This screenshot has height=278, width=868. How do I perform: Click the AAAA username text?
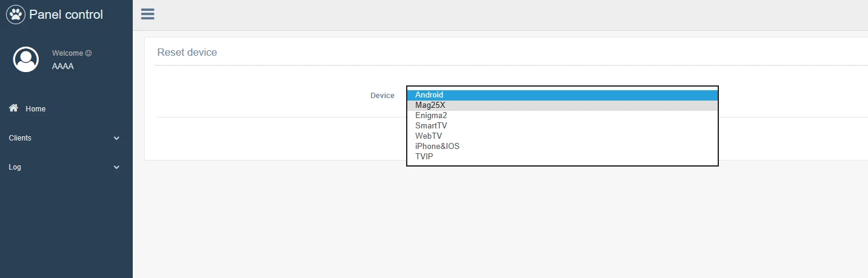pyautogui.click(x=63, y=67)
